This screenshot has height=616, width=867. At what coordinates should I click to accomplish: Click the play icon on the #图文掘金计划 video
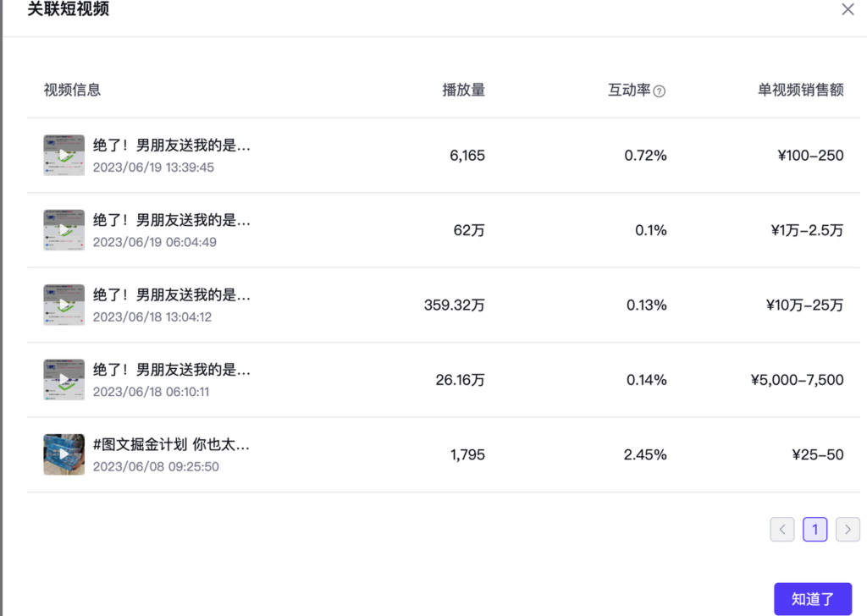coord(63,454)
